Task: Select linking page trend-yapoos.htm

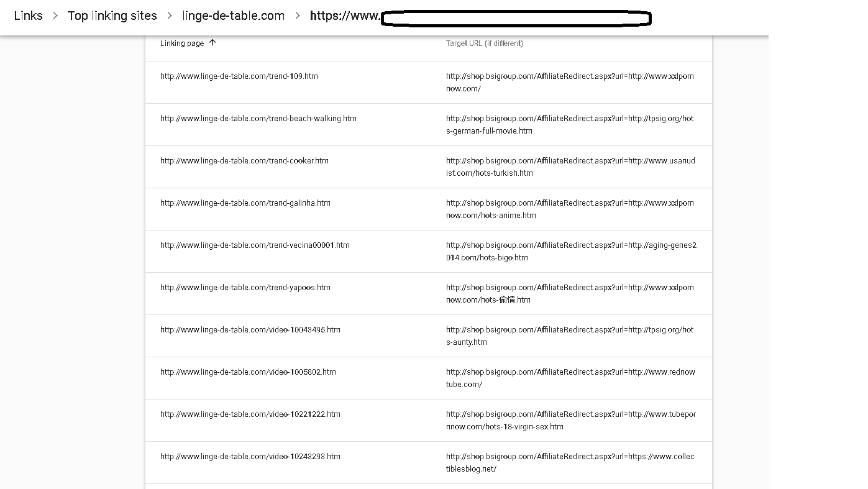Action: tap(245, 288)
